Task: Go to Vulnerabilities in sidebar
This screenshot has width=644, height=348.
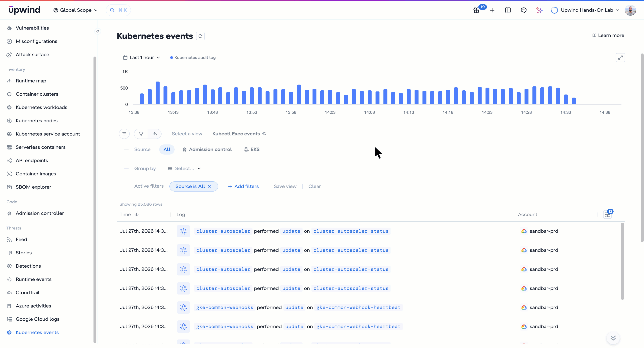Action: coord(32,28)
